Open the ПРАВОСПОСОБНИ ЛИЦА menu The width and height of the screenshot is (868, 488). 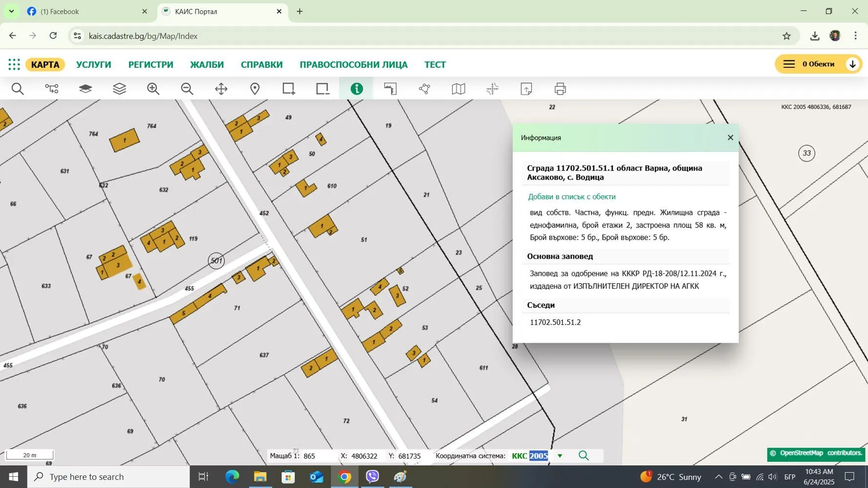pyautogui.click(x=353, y=64)
